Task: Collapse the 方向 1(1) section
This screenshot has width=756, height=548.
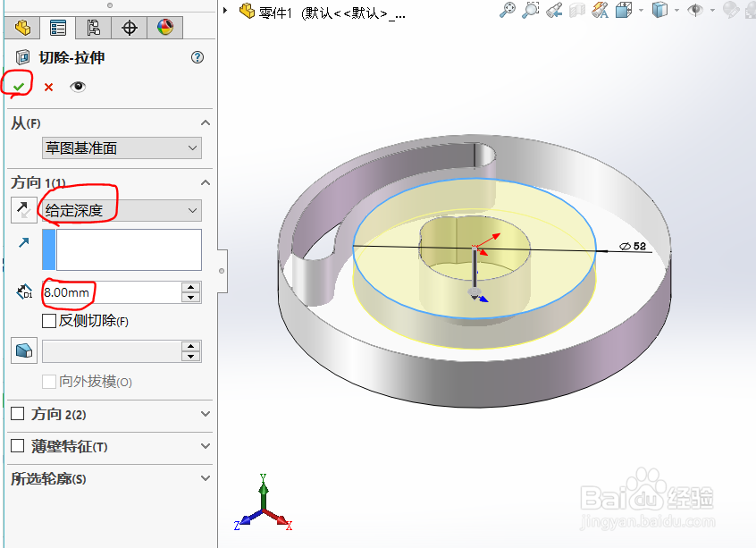Action: pyautogui.click(x=206, y=183)
